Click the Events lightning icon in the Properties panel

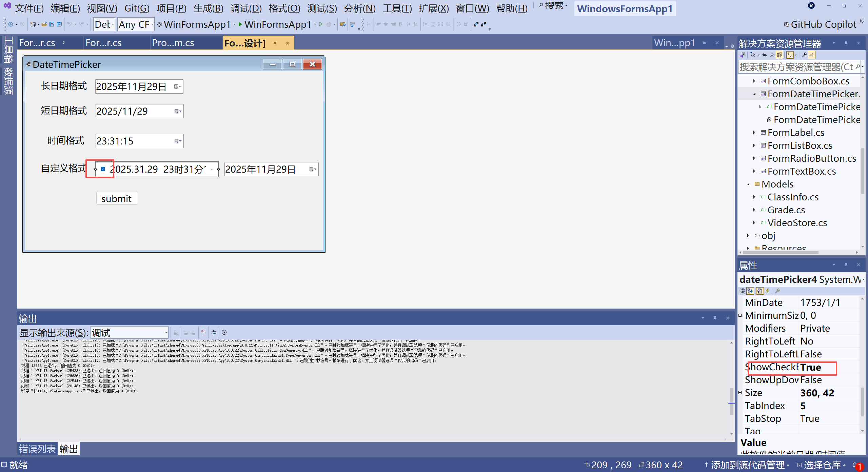coord(768,291)
